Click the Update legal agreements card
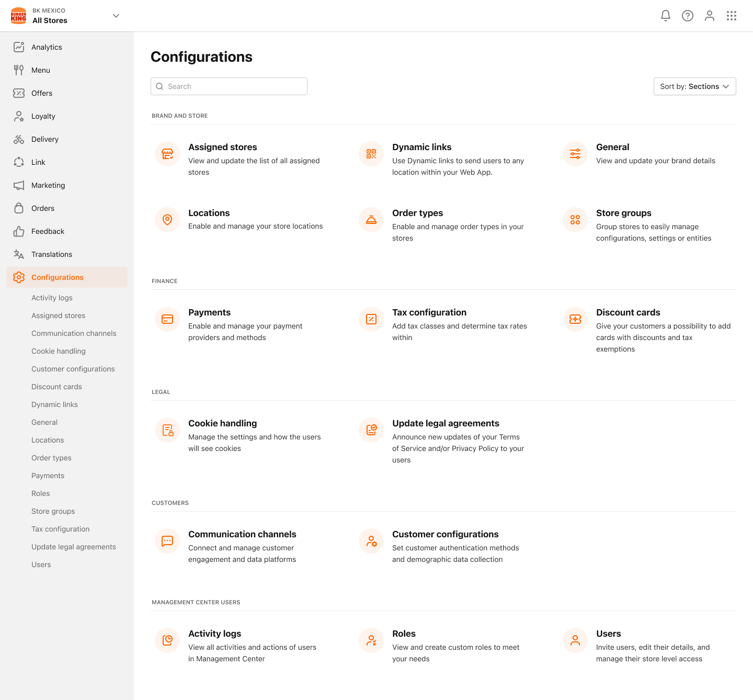 coord(446,423)
